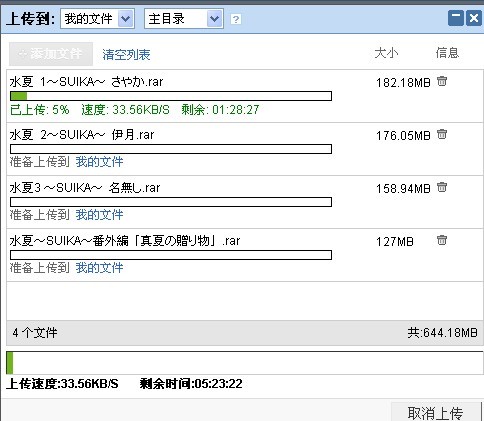The width and height of the screenshot is (484, 421).
Task: Click the さやか.rar upload progress bar
Action: 171,96
